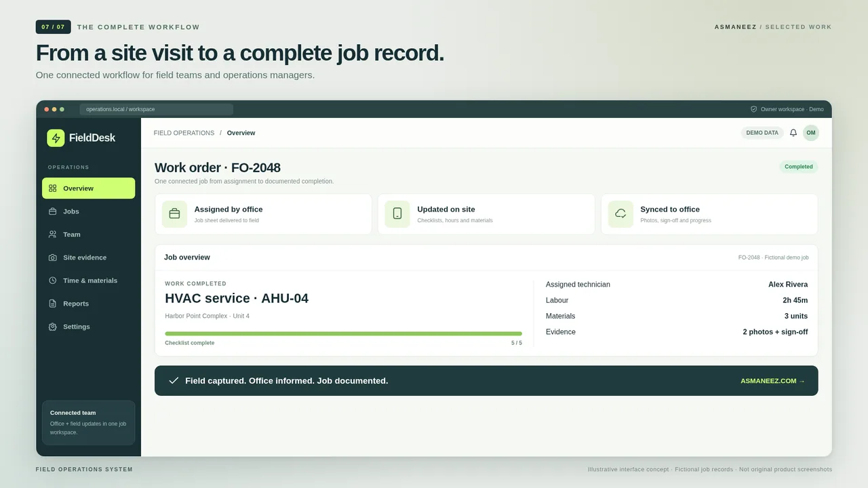Click the 5 / 5 checklist count

pos(517,343)
